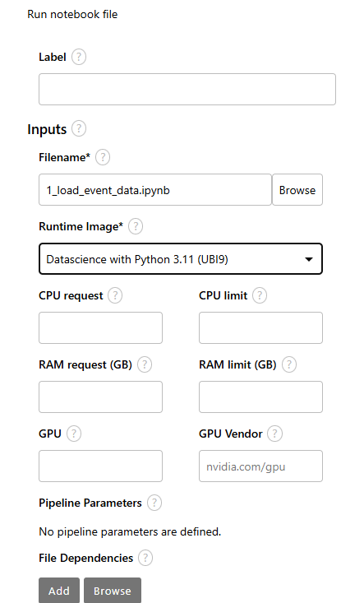Image resolution: width=364 pixels, height=603 pixels.
Task: Click the GPU help question icon
Action: (x=74, y=434)
